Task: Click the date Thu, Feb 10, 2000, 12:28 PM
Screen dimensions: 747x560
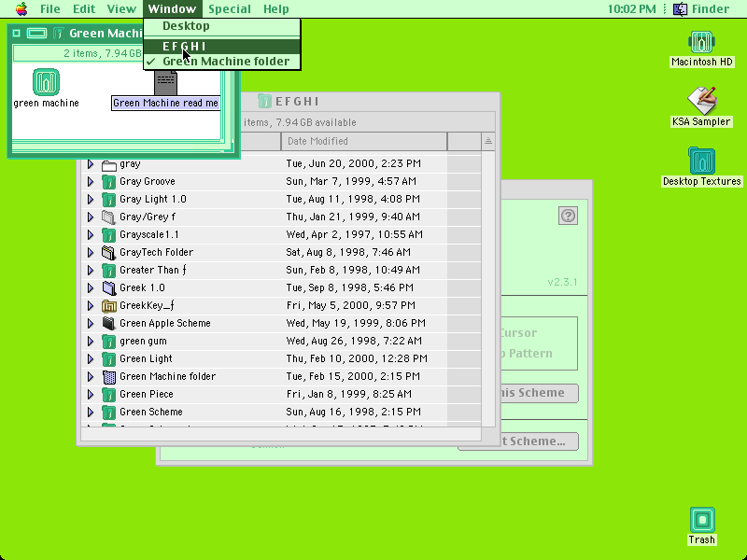Action: click(357, 358)
